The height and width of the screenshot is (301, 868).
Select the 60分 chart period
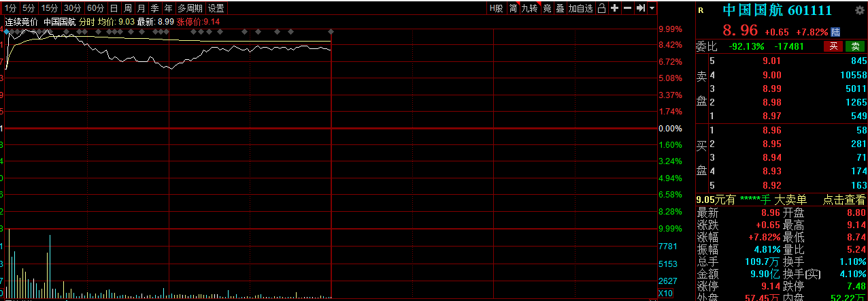96,8
